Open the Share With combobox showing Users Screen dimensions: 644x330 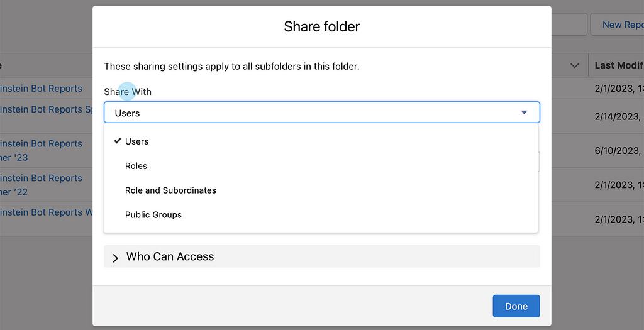pyautogui.click(x=321, y=113)
